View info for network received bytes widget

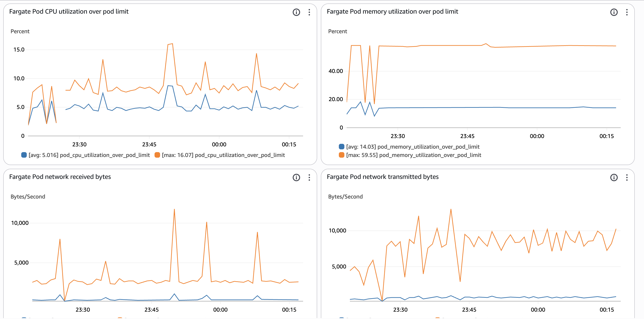[x=296, y=178]
